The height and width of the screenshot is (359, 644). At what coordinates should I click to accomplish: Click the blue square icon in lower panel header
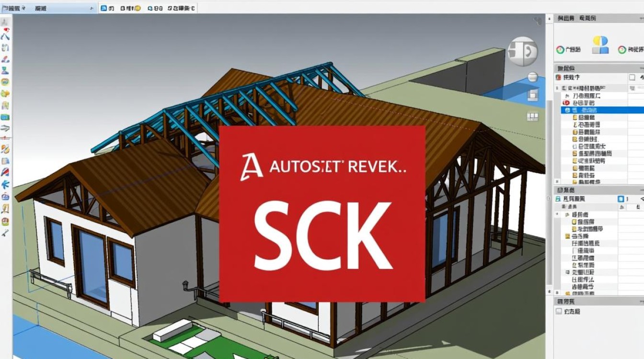pyautogui.click(x=621, y=198)
